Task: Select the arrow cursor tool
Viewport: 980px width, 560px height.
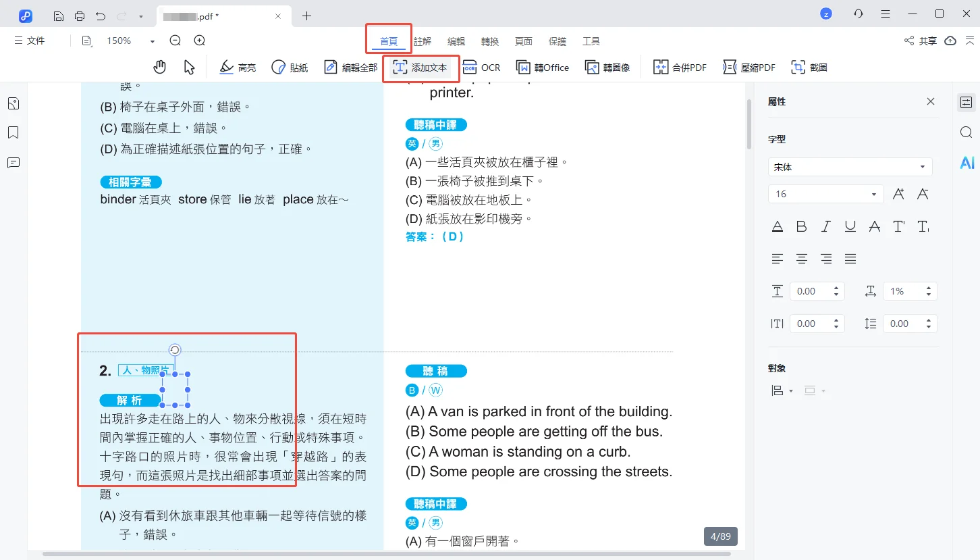Action: pos(189,67)
